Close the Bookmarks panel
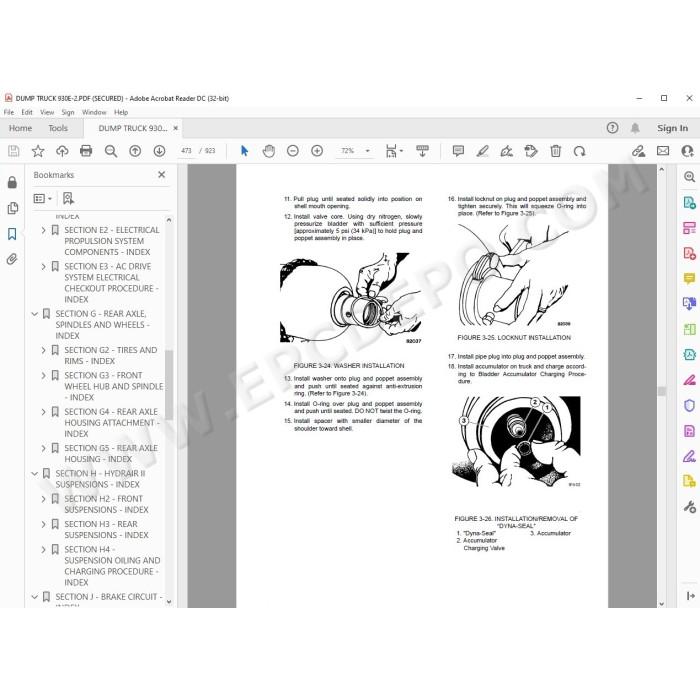This screenshot has width=700, height=700. (162, 175)
